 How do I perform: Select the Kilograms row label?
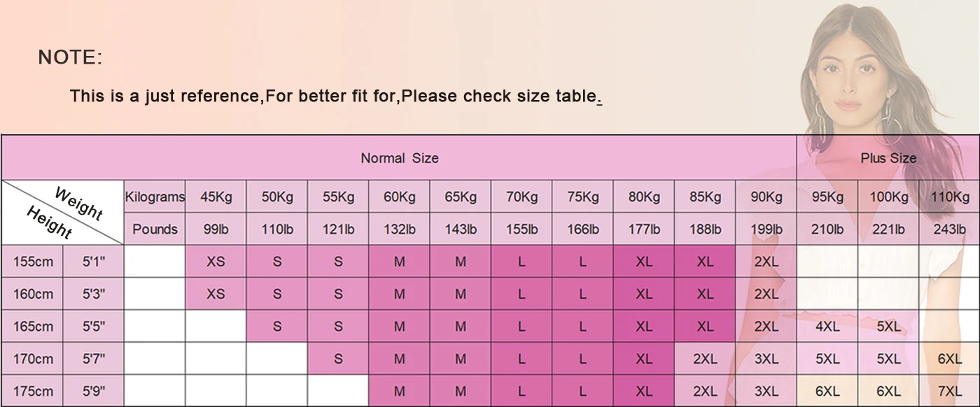155,197
